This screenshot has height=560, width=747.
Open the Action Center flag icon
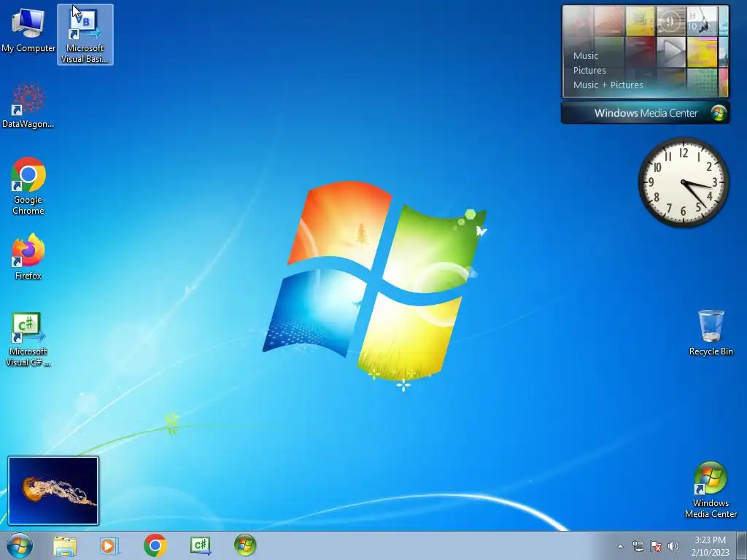click(x=656, y=546)
